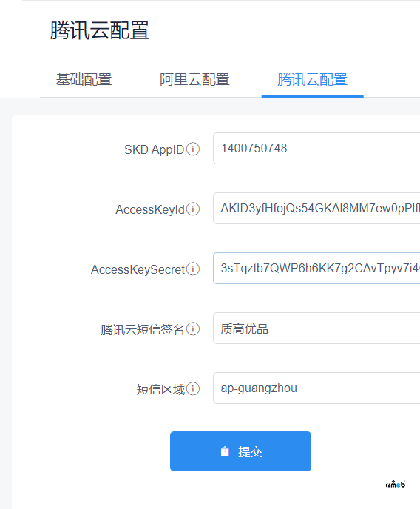
Task: Click the 腾讯云短信签名 label text
Action: (143, 329)
